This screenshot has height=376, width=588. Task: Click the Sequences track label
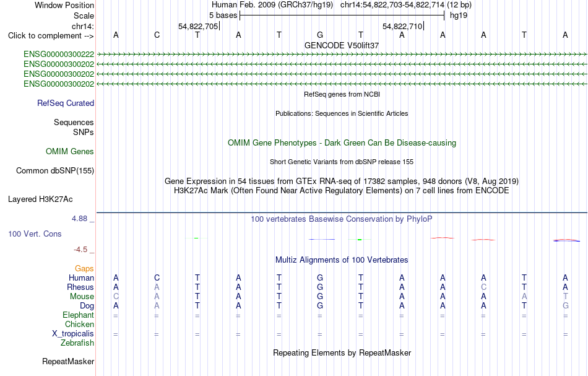[x=74, y=122]
